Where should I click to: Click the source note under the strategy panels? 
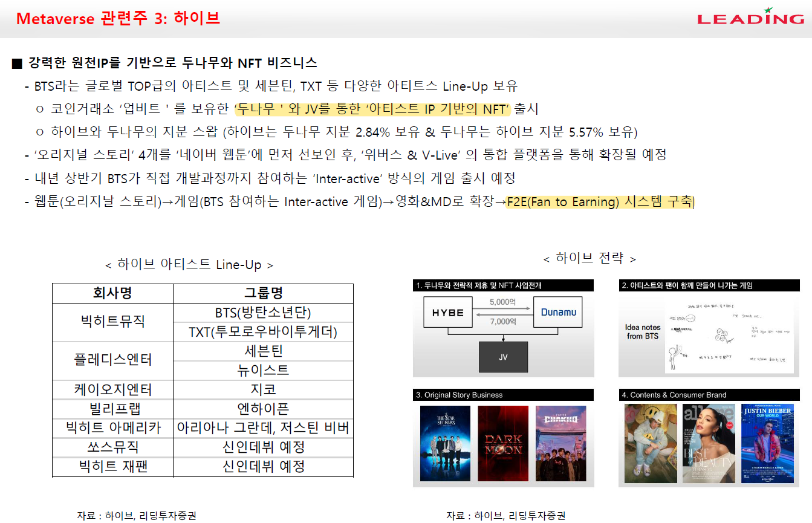pyautogui.click(x=506, y=516)
